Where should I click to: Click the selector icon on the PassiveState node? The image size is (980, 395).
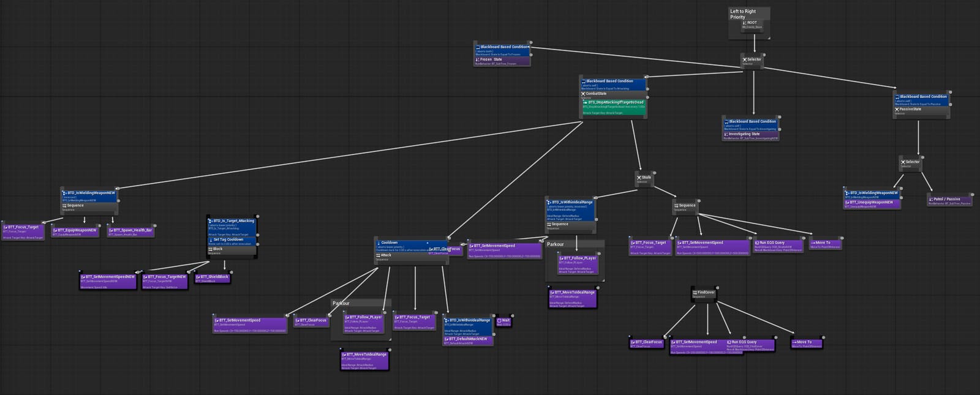tap(897, 109)
